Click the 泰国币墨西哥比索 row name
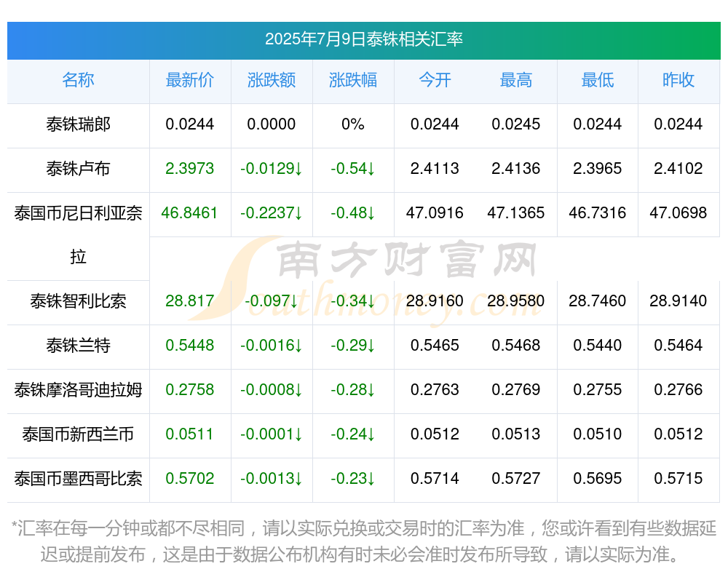Image resolution: width=728 pixels, height=577 pixels. click(78, 479)
